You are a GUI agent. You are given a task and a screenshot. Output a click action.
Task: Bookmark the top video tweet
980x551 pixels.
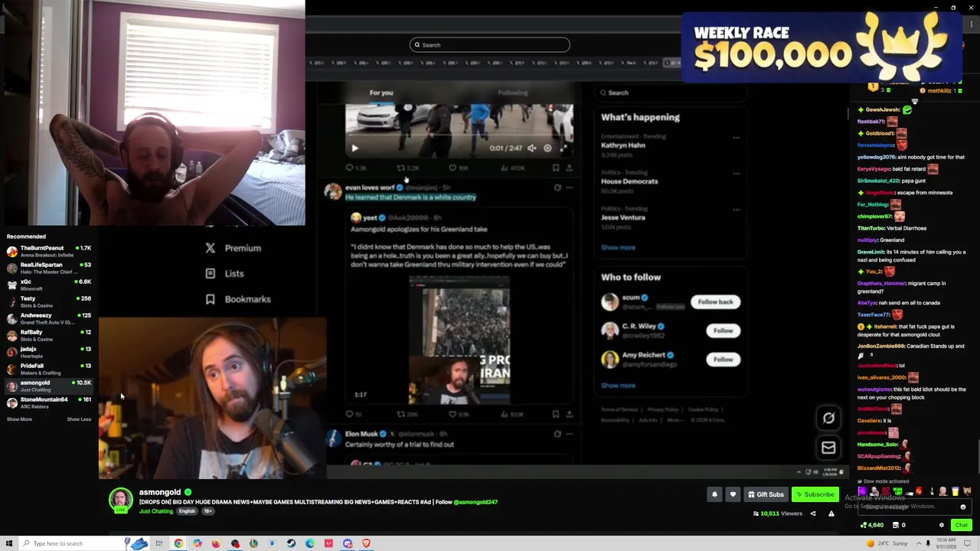(x=556, y=168)
